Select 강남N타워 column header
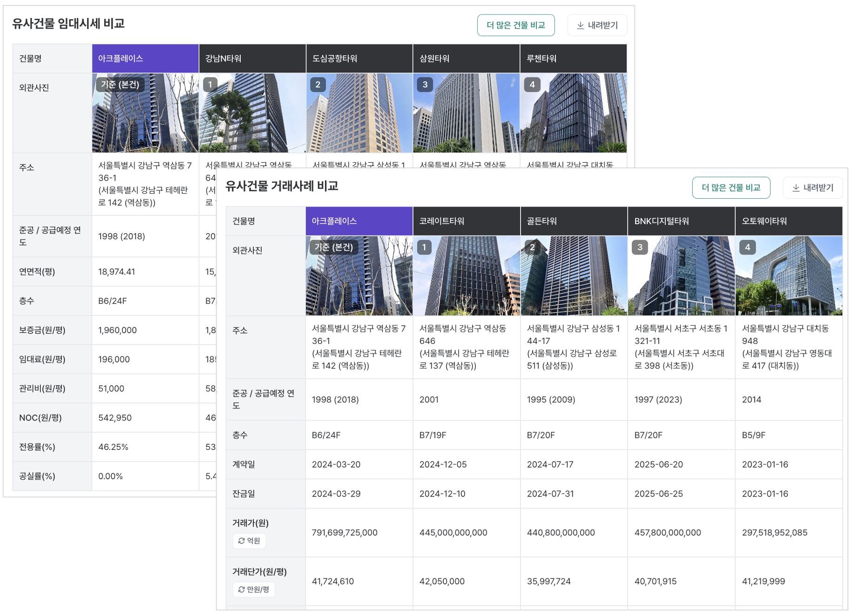The image size is (852, 616). pos(252,59)
